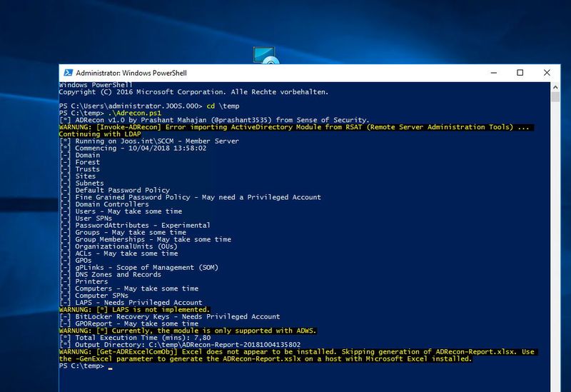The width and height of the screenshot is (571, 392).
Task: Click the 'Computer SPNs' output line
Action: 94,296
